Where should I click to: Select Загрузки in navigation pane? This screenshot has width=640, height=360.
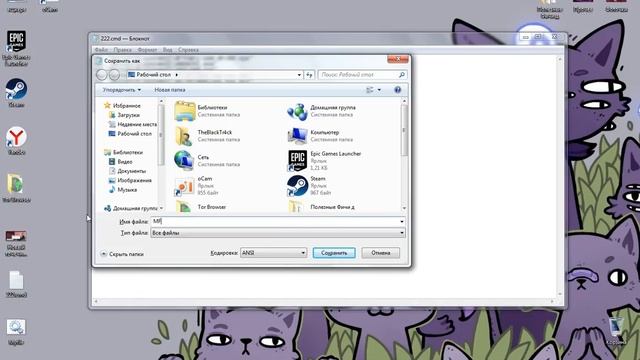click(124, 115)
